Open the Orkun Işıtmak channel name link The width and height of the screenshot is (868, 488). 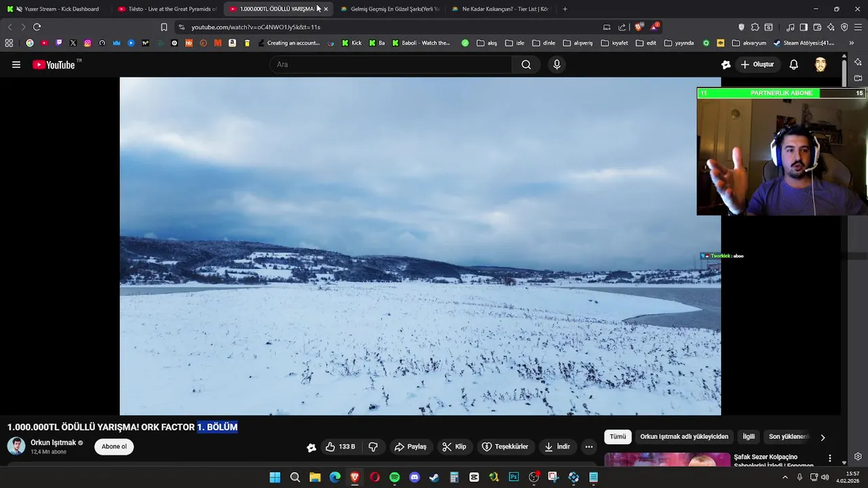[53, 443]
